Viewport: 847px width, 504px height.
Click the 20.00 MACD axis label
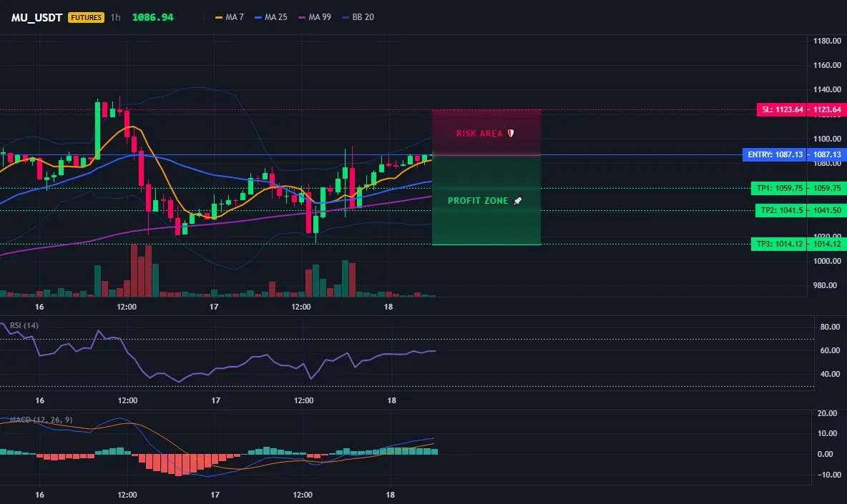point(828,413)
